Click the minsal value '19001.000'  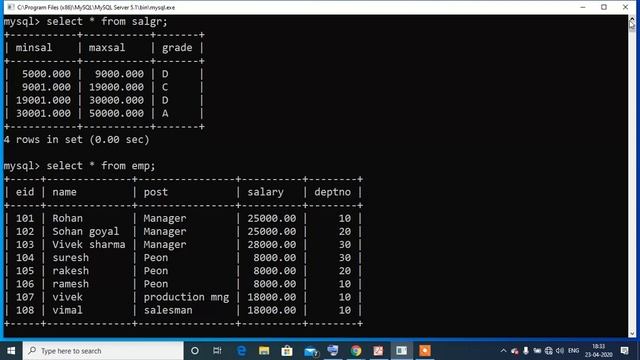click(x=43, y=100)
